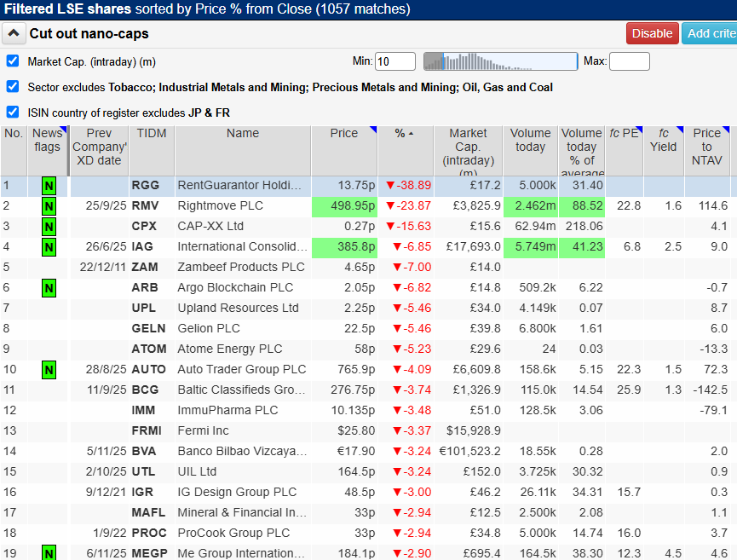
Task: Select the CPX ticker
Action: (144, 226)
